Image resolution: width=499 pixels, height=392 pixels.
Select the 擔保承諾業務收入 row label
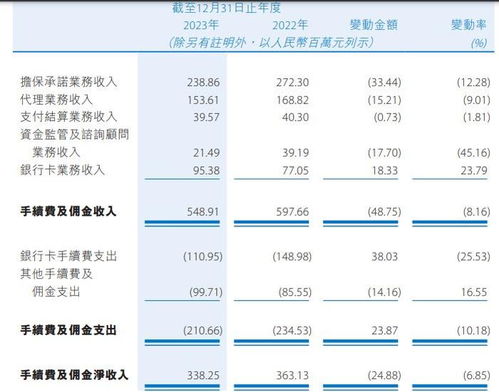(x=69, y=82)
